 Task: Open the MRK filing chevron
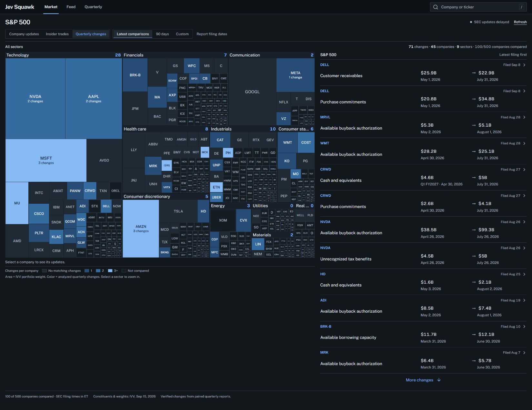[524, 353]
